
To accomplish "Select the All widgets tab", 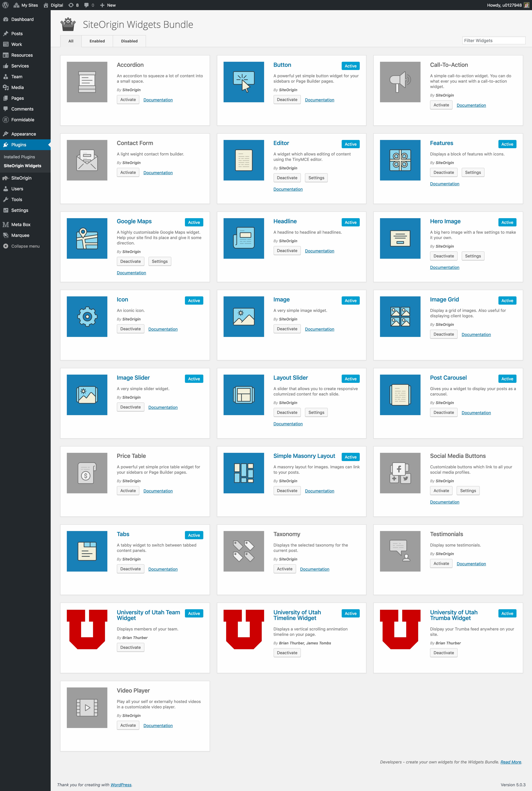I will click(71, 41).
